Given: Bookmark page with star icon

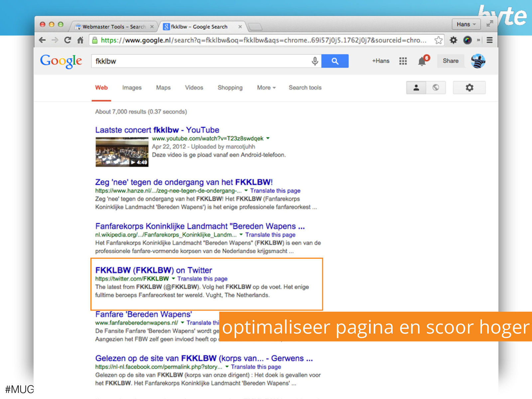Looking at the screenshot, I should (439, 40).
